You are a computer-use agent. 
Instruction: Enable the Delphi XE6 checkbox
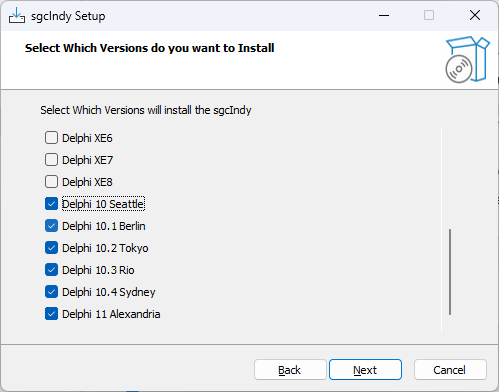(x=51, y=138)
